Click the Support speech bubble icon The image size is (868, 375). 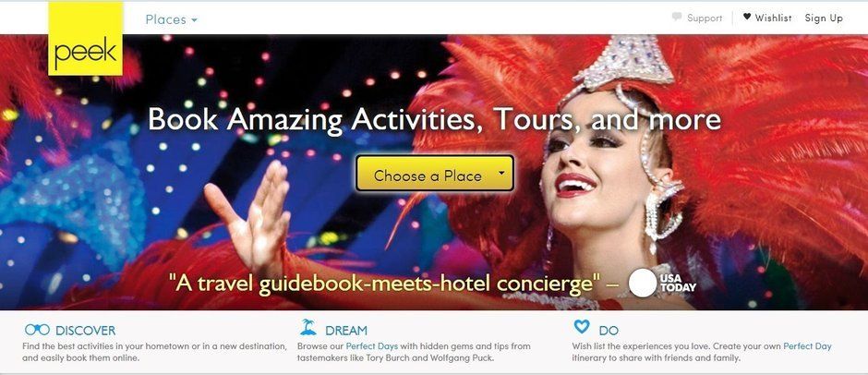tap(677, 18)
